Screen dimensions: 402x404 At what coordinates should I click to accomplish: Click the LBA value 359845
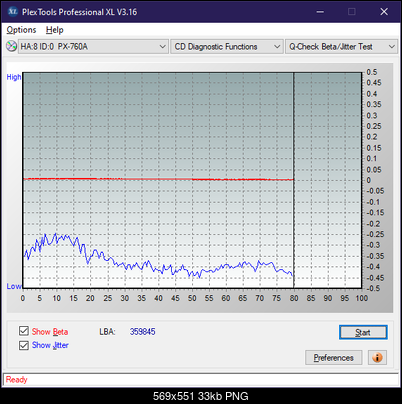tap(143, 332)
